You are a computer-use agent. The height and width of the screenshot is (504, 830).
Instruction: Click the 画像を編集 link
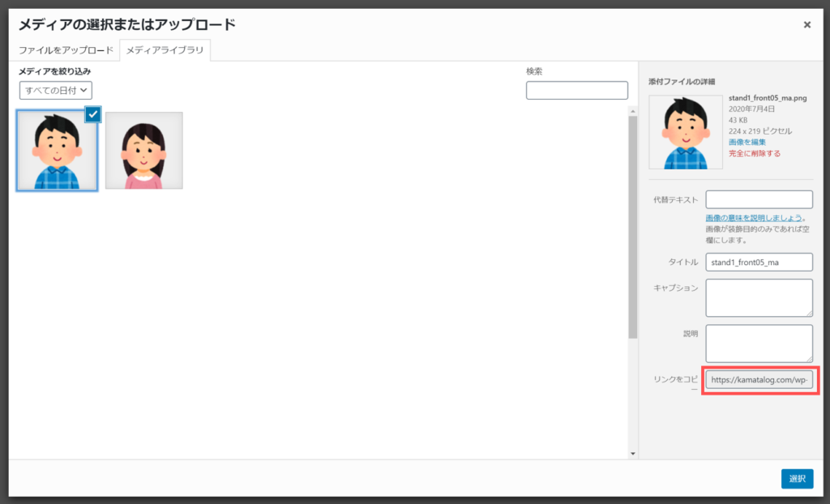(747, 142)
